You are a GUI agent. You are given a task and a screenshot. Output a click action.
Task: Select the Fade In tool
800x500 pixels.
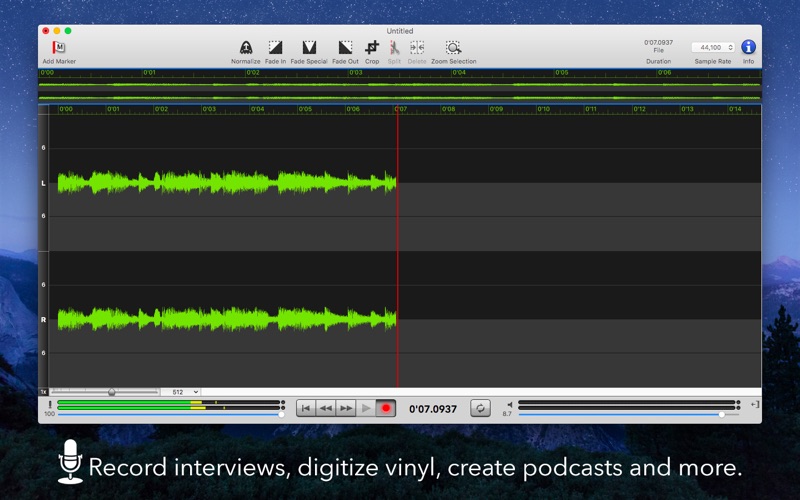tap(275, 48)
